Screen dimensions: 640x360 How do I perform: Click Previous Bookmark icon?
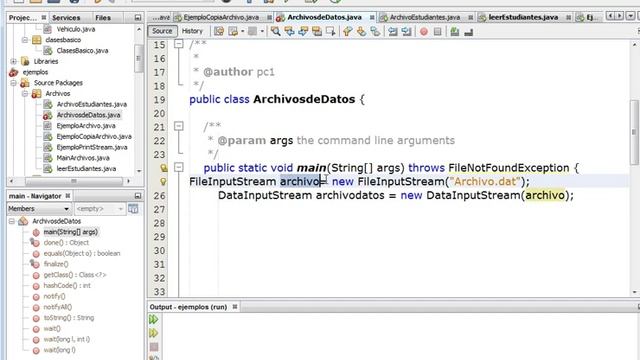click(347, 31)
